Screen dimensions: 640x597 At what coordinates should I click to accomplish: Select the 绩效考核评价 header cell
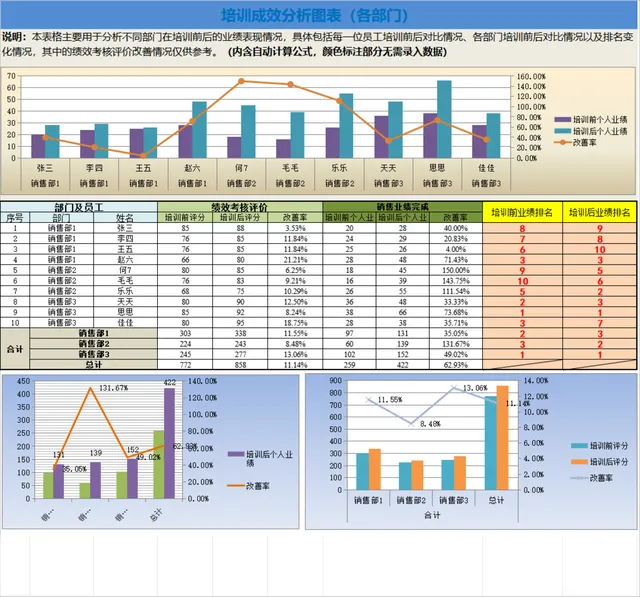[x=240, y=207]
